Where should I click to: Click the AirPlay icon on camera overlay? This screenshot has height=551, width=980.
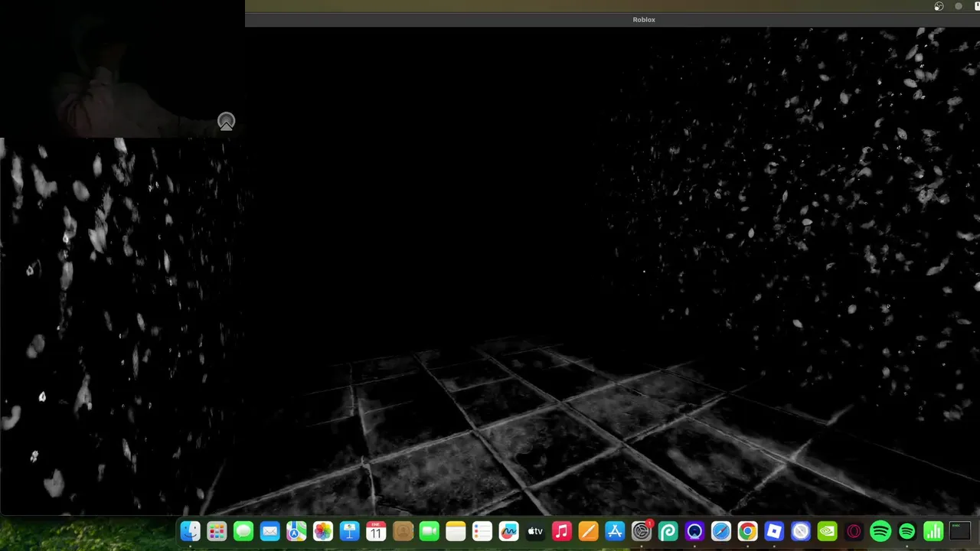tap(226, 122)
